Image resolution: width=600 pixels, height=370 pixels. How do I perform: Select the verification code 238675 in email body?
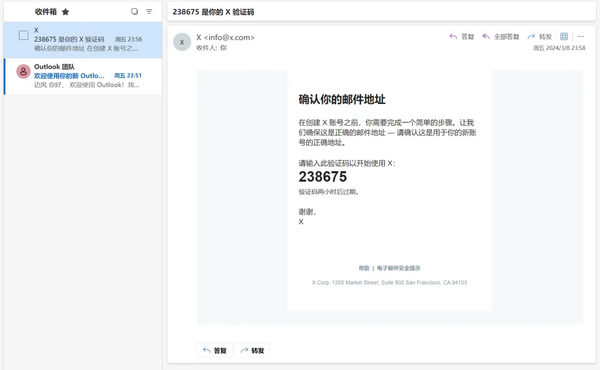323,177
